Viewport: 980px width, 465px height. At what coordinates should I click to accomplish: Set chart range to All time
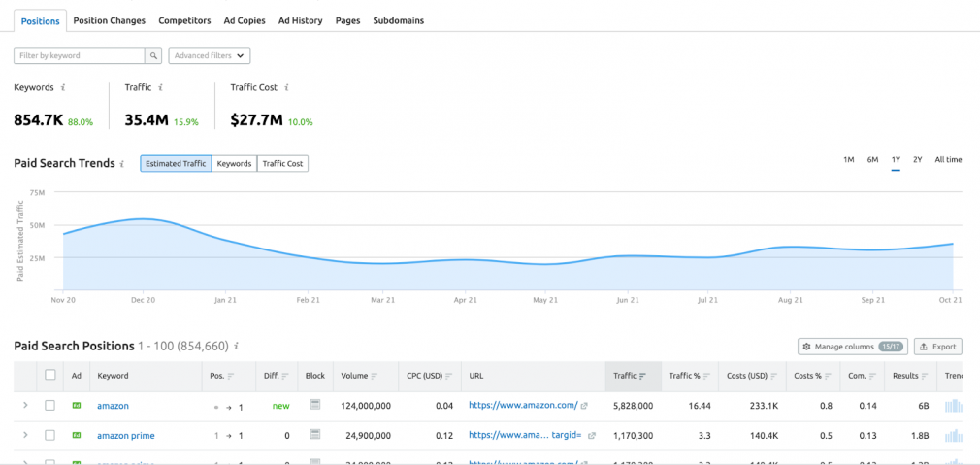[948, 160]
